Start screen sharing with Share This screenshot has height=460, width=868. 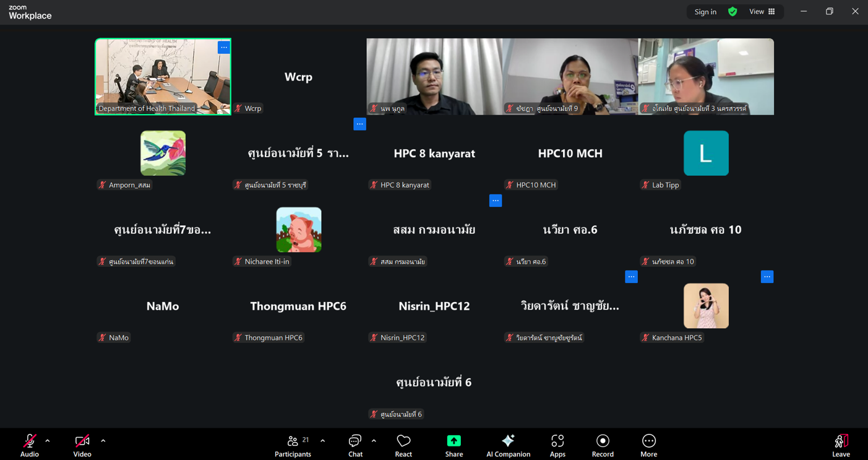click(x=453, y=445)
